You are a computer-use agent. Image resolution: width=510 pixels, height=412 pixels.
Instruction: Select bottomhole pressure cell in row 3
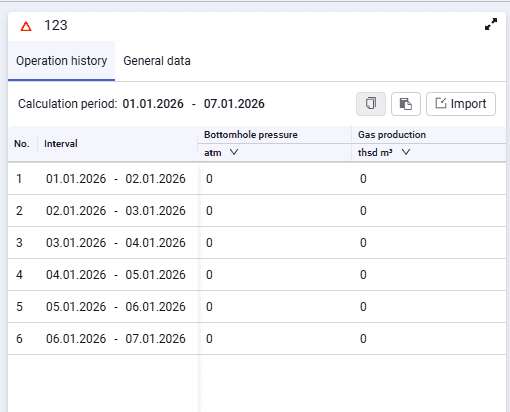(275, 243)
